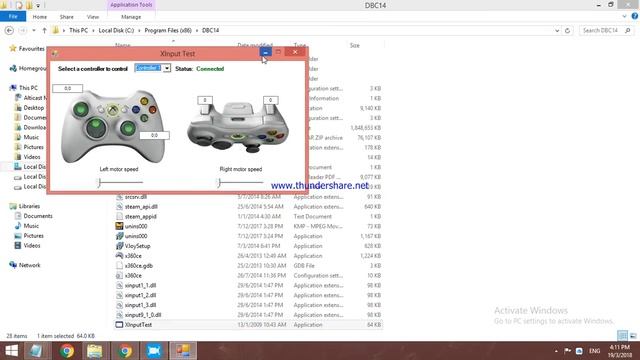Open Explorer help icon
Screen dimensions: 640x360
(x=635, y=16)
